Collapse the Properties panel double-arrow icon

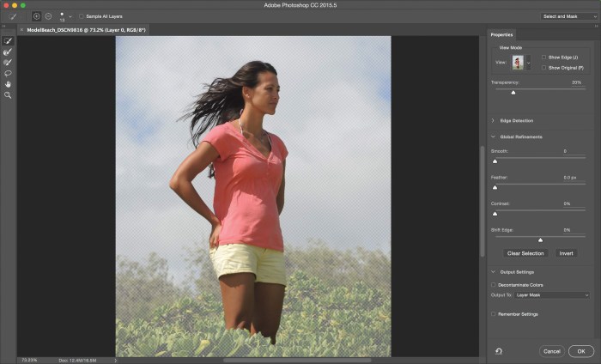(x=596, y=26)
